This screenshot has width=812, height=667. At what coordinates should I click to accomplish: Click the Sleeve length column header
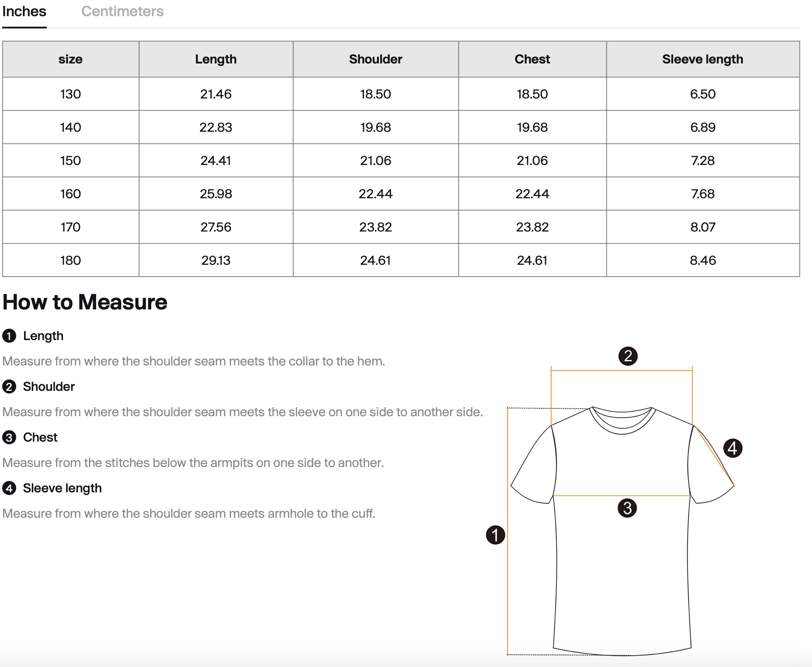pyautogui.click(x=703, y=59)
